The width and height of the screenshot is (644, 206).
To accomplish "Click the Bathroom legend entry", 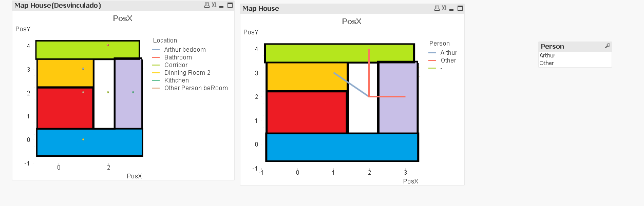I will click(178, 57).
